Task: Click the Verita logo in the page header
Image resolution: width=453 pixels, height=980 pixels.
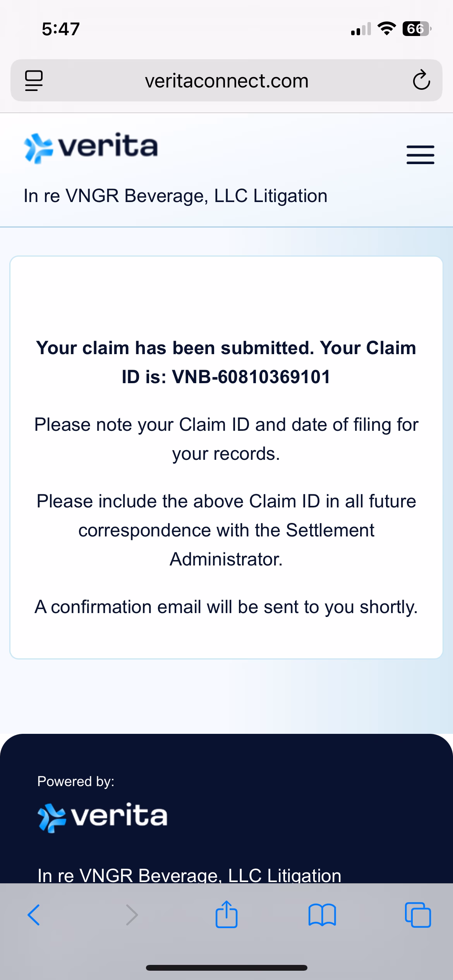Action: (91, 148)
